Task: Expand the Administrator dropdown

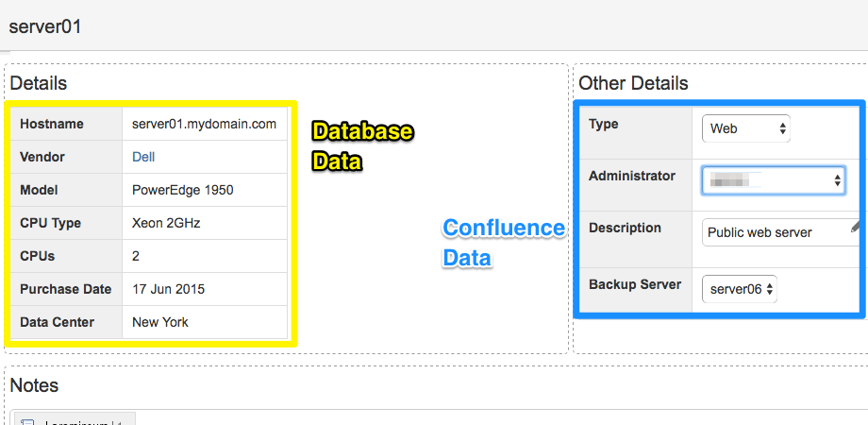Action: 773,179
